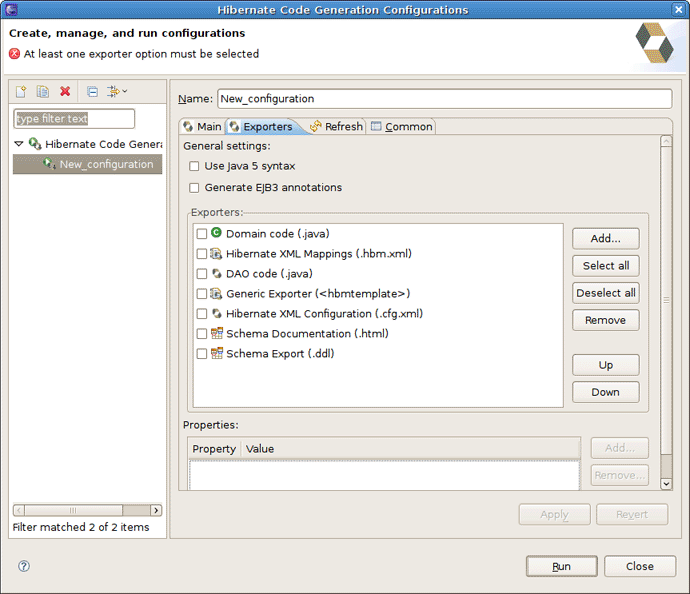Click the Duplicate configuration icon
Screen dimensions: 690x594
click(x=42, y=91)
